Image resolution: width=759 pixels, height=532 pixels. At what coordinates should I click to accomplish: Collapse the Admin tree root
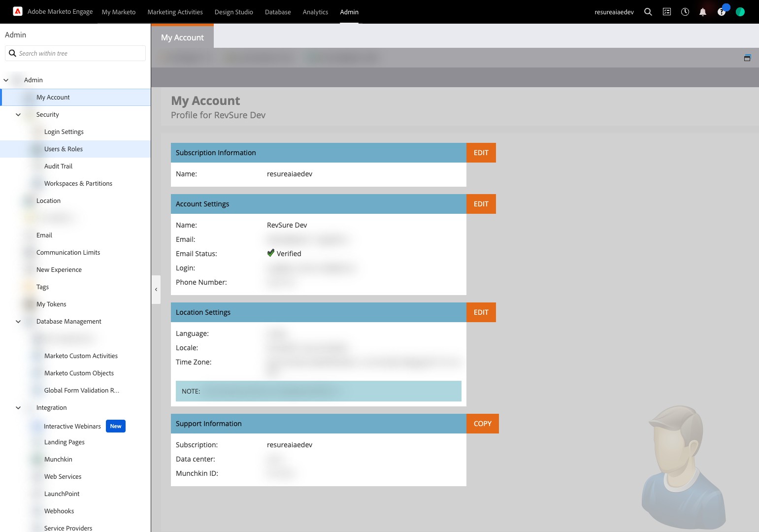point(6,80)
